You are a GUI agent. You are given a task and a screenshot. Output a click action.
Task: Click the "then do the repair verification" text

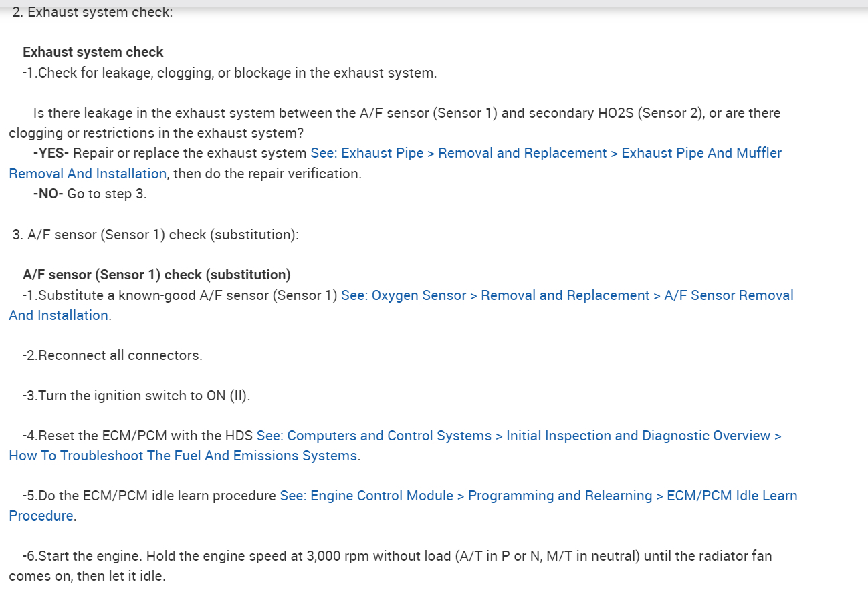tap(267, 174)
